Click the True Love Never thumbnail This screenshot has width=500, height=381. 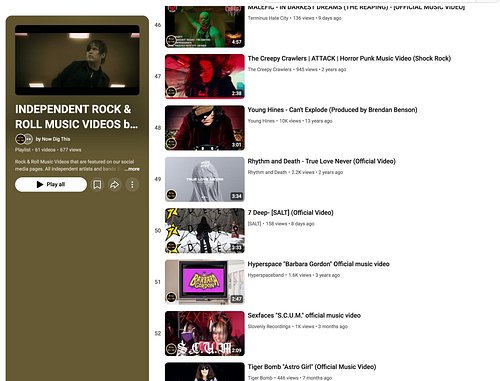(x=205, y=179)
